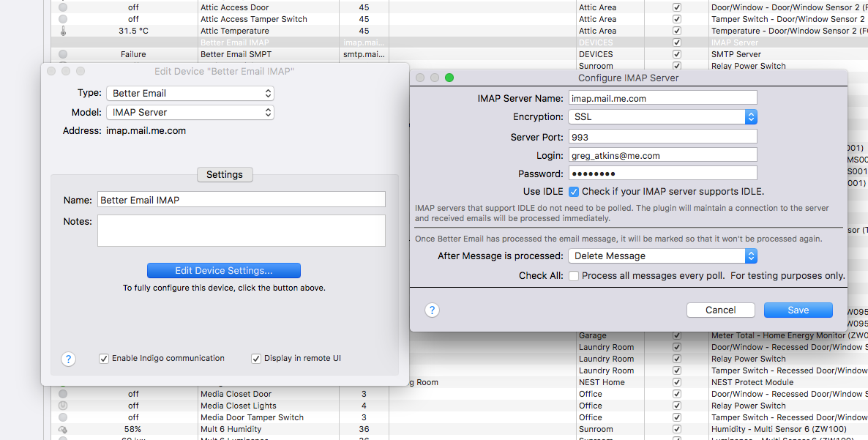This screenshot has height=440, width=868.
Task: Click the help icon in Configure IMAP Server
Action: (433, 310)
